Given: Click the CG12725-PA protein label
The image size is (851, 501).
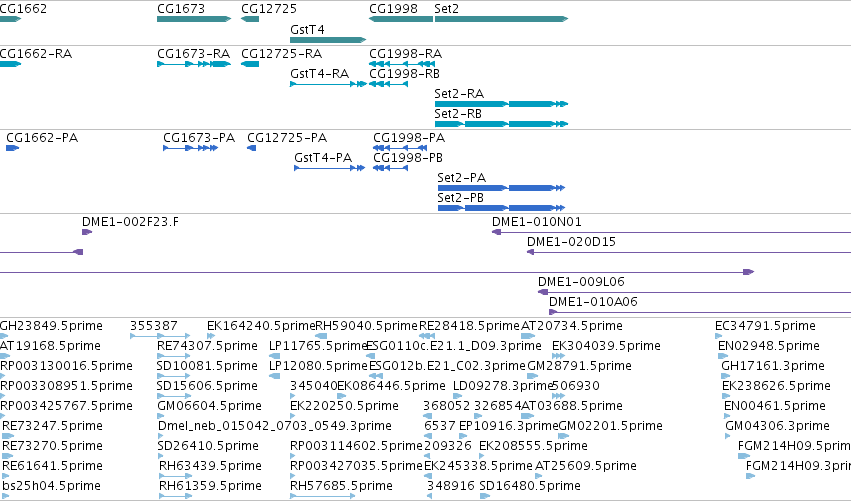Looking at the screenshot, I should coord(287,138).
